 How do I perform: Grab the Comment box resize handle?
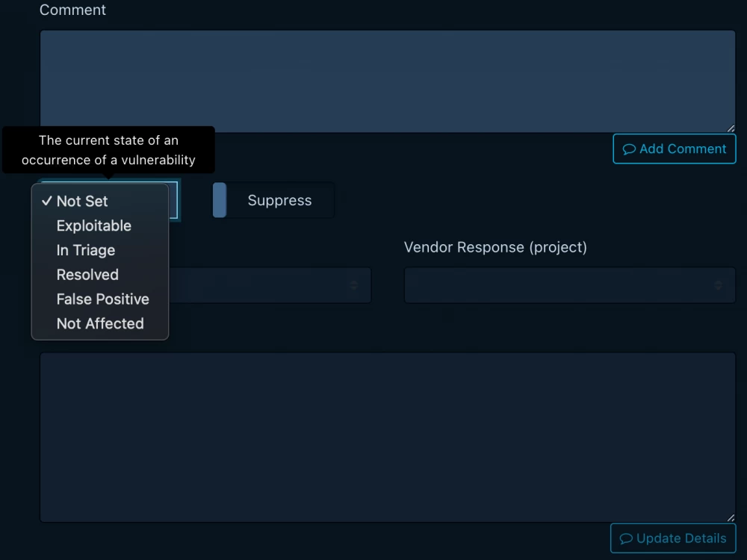click(731, 128)
